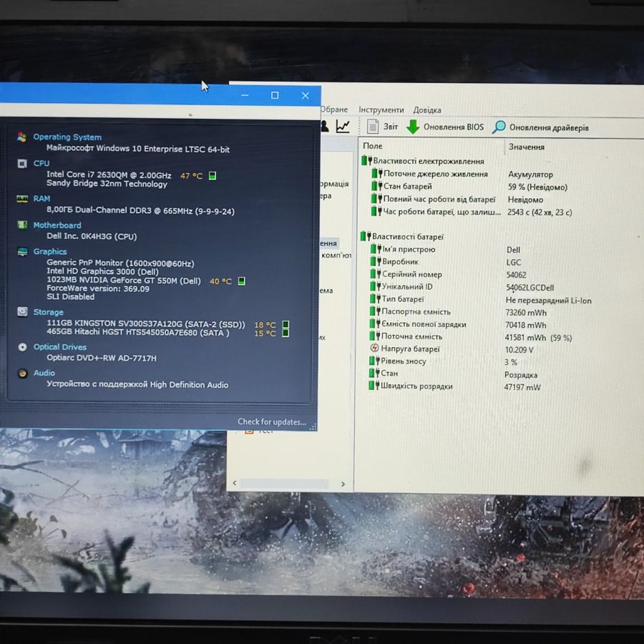Click the CPU temperature indicator icon

click(213, 176)
